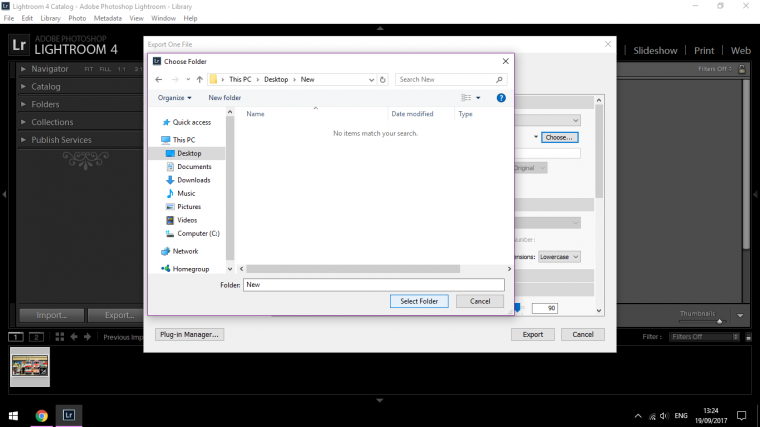Select Videos in navigation pane
The image size is (760, 427).
[x=182, y=220]
